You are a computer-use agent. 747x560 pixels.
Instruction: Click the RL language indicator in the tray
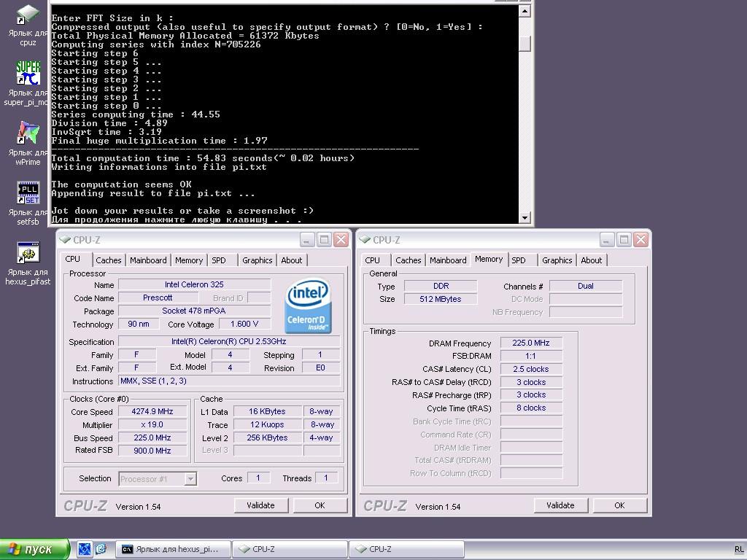(739, 550)
